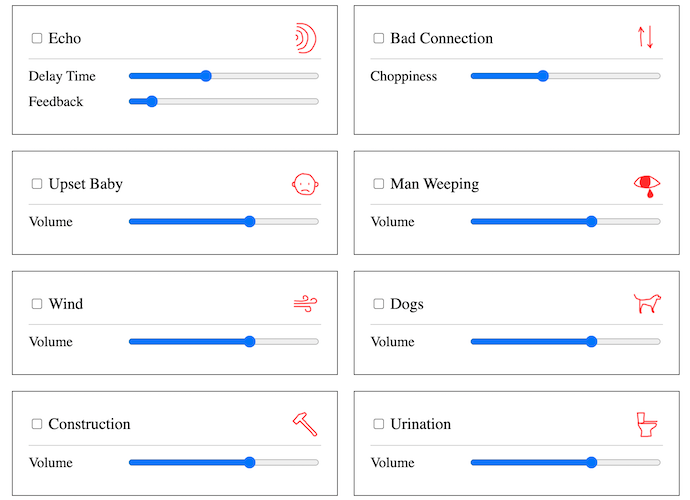Viewport: 690px width, 500px height.
Task: Toggle the Urination checkbox
Action: [x=378, y=424]
